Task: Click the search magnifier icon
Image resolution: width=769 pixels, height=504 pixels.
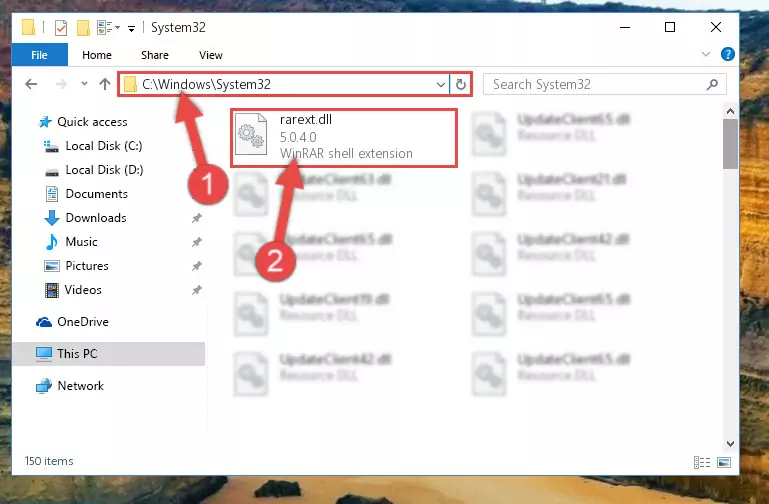Action: (x=712, y=84)
